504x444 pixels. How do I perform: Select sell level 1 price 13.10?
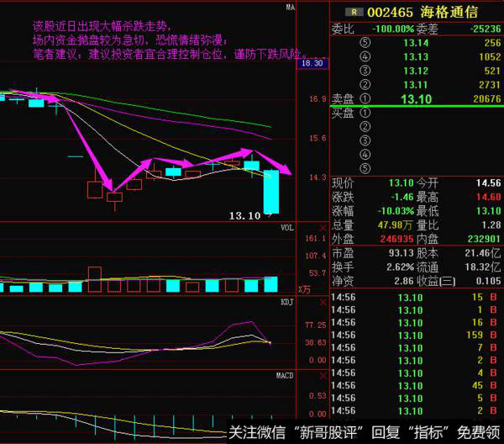[417, 99]
